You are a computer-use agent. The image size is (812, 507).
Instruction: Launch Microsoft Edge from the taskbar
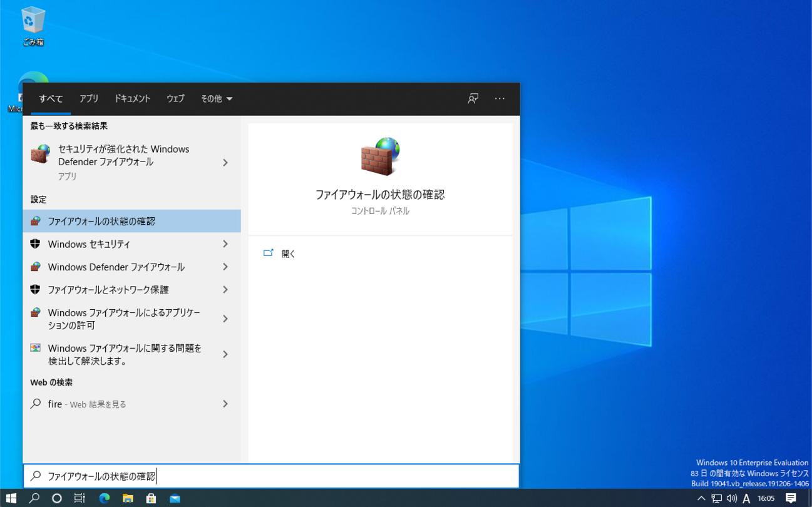[x=104, y=498]
